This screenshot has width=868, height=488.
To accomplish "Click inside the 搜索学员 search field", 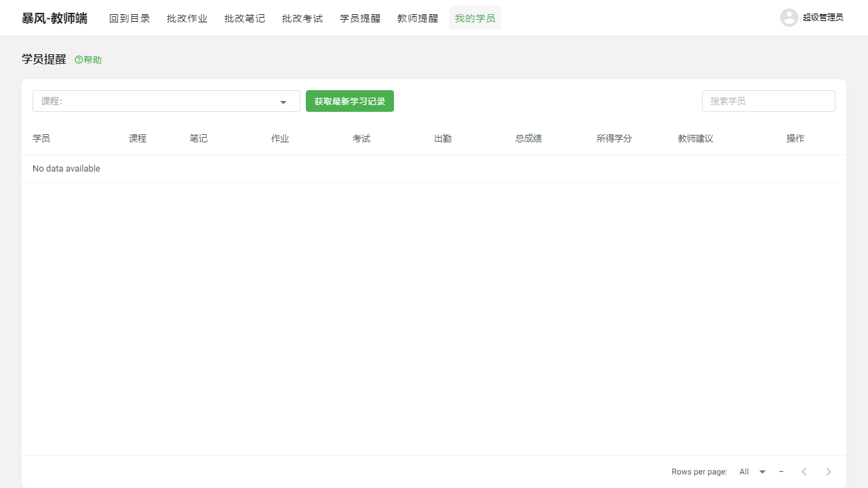I will point(768,100).
